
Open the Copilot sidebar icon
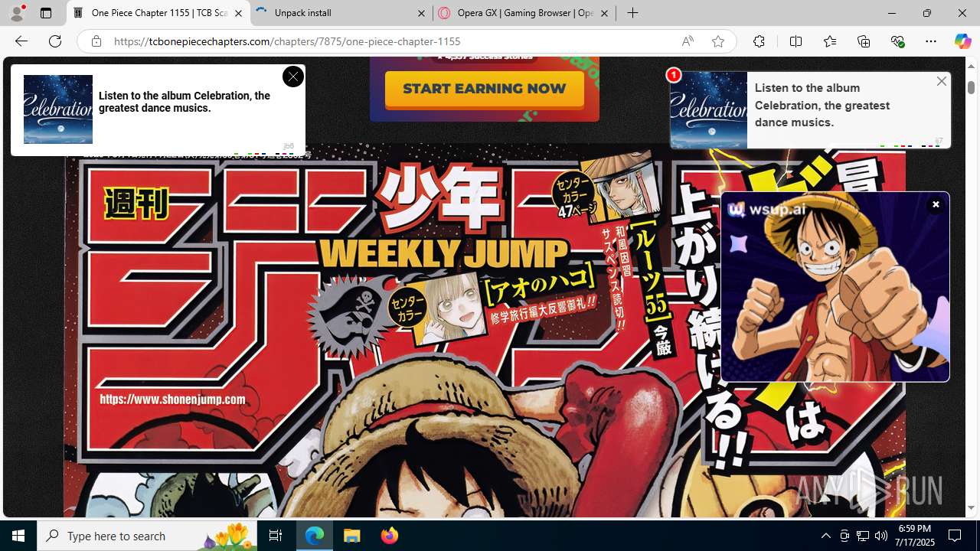(962, 41)
